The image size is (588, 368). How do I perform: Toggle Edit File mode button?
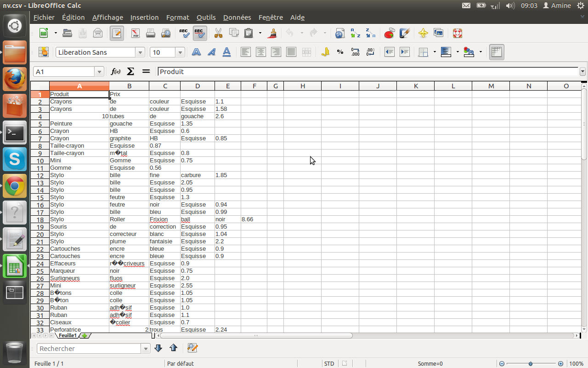(117, 33)
